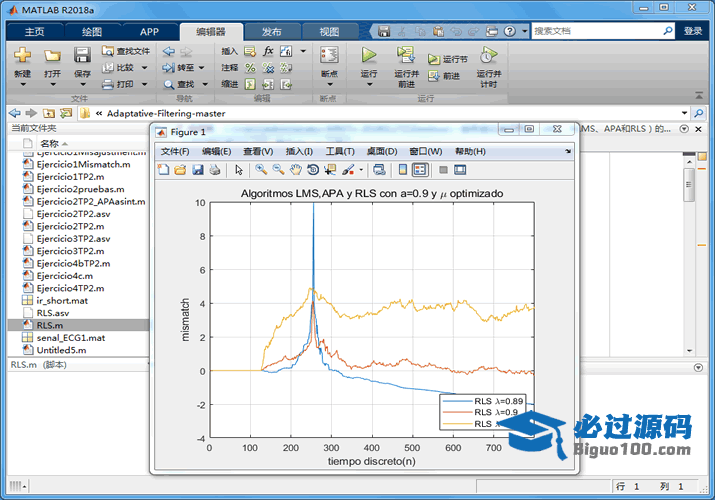Switch to the 视图 (View) tab
Screen dimensions: 715x500
(x=329, y=32)
